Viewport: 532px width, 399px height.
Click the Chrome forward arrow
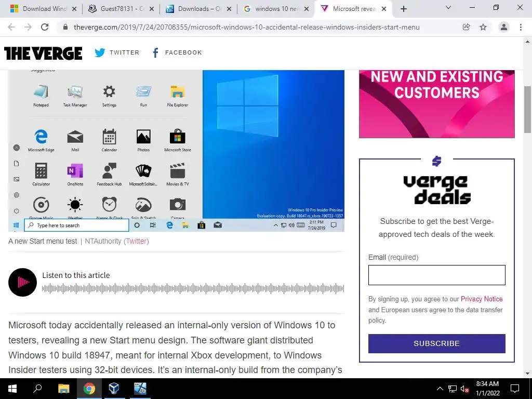(x=28, y=27)
